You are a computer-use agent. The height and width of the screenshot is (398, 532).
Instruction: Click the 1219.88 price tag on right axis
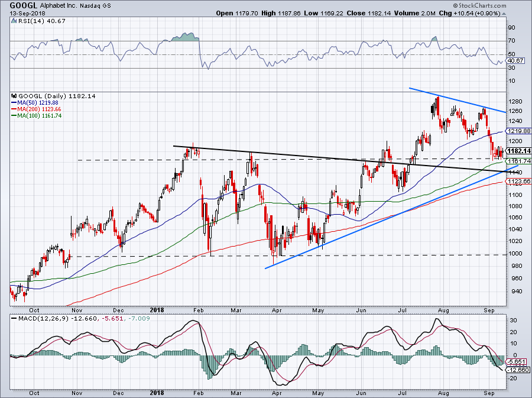click(x=520, y=131)
